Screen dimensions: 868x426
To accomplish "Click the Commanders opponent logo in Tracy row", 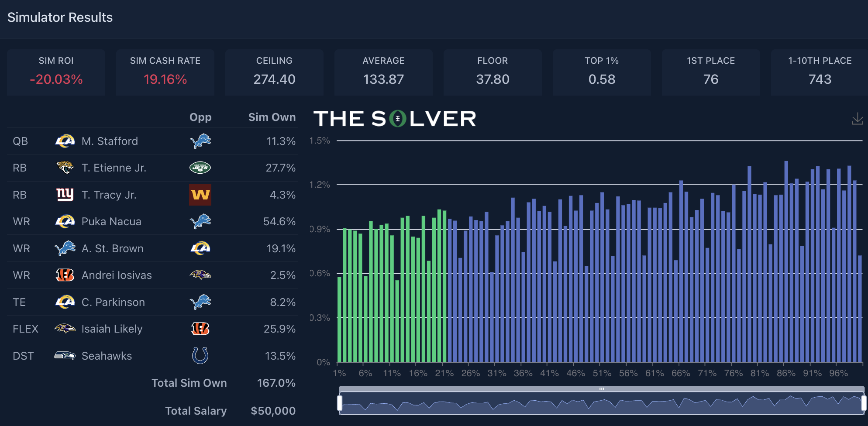I will pyautogui.click(x=200, y=195).
